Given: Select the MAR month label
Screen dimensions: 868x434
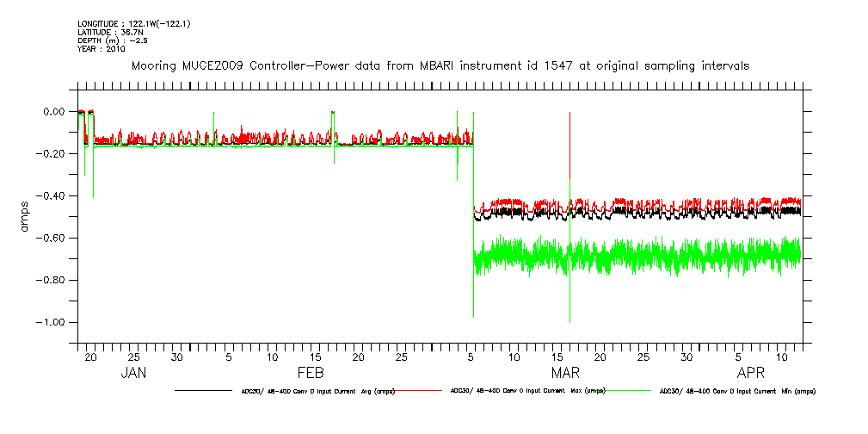Looking at the screenshot, I should [x=565, y=373].
